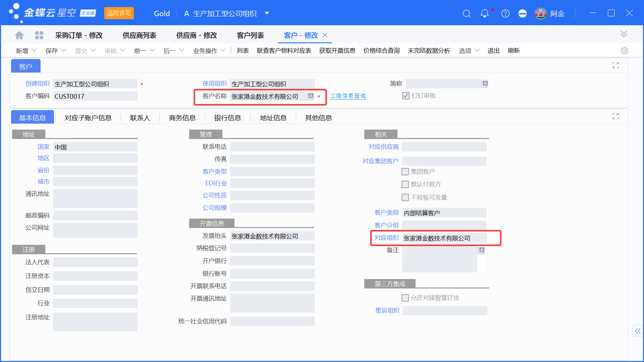Screen dimensions: 644x362
Task: Expand the 新增 dropdown arrow
Action: coord(34,50)
